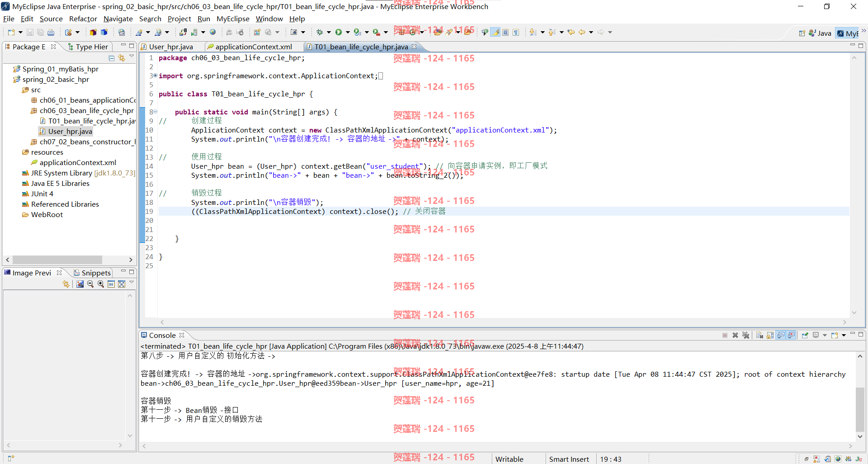Image resolution: width=868 pixels, height=464 pixels.
Task: Open the web browser toolbar icon
Action: 212,32
